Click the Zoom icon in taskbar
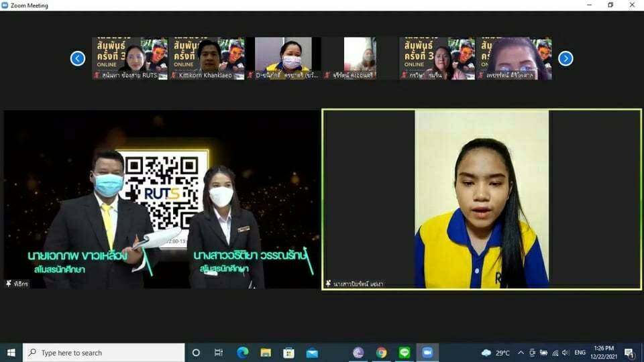Viewport: 644px width, 362px height. [x=427, y=353]
